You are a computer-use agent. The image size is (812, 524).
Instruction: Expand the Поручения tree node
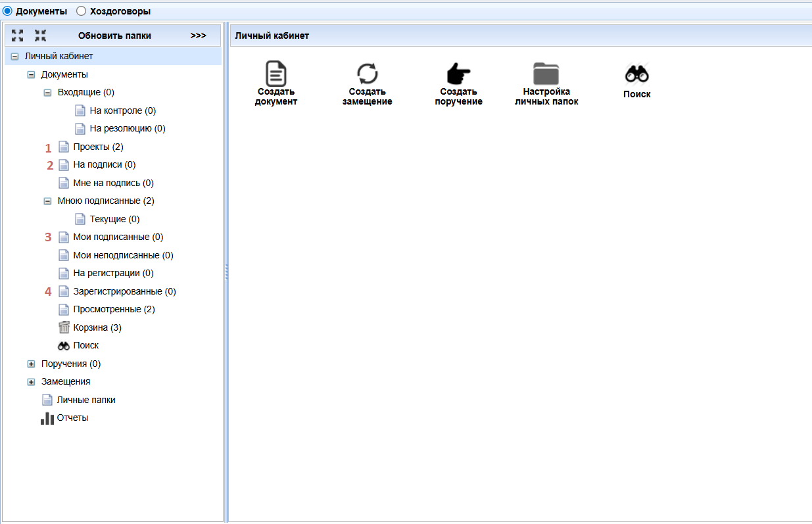pos(31,364)
